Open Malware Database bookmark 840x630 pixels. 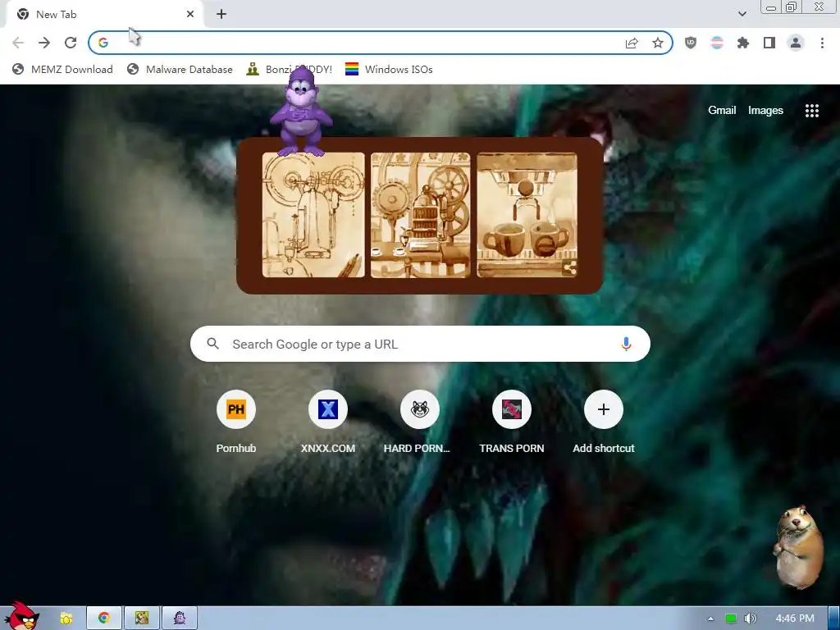coord(180,69)
